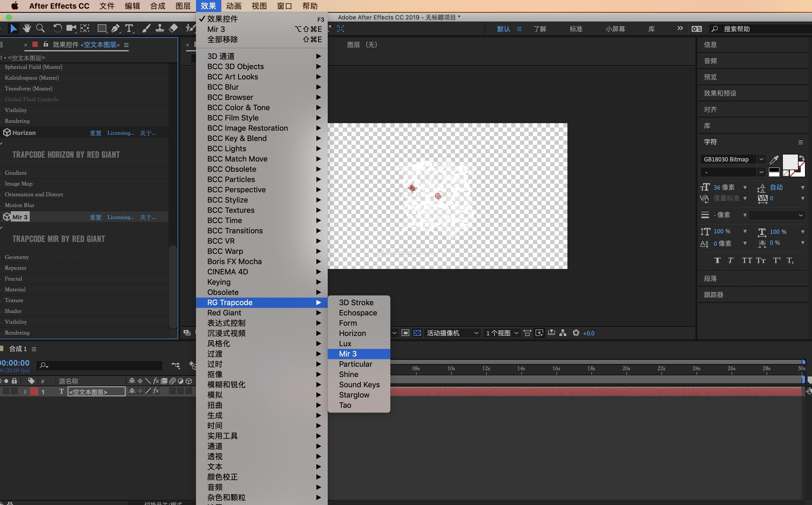Pick the Pen tool

tap(115, 29)
